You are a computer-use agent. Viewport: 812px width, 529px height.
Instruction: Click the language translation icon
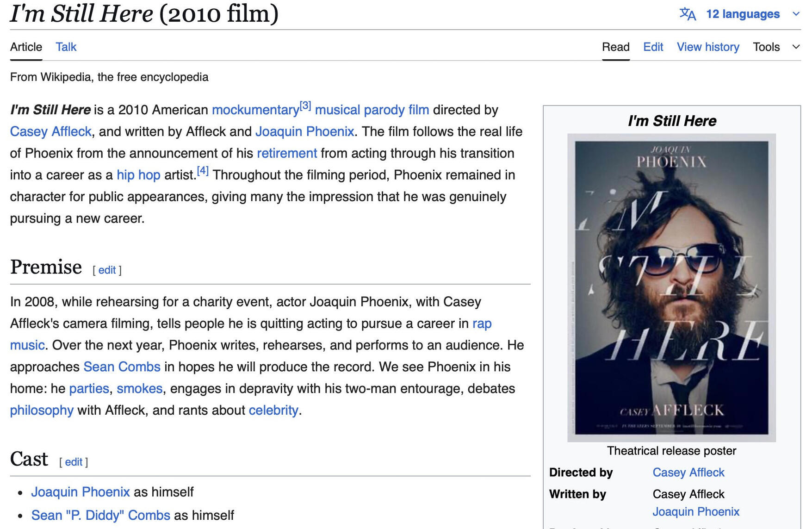click(x=688, y=14)
